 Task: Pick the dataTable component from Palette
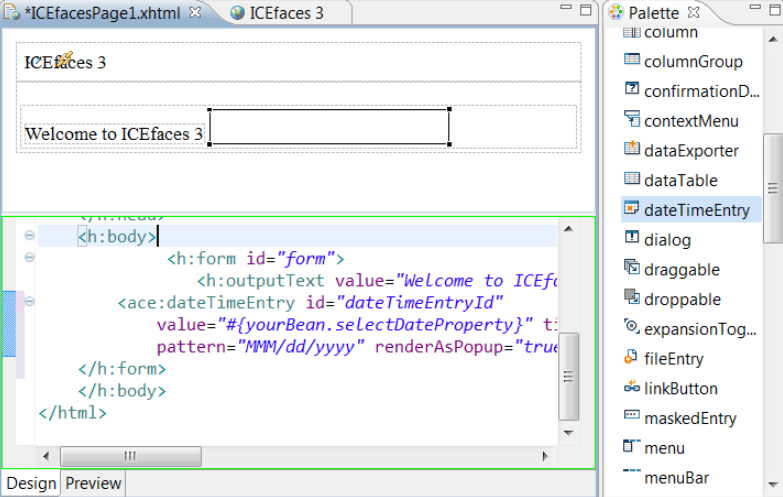[x=680, y=180]
